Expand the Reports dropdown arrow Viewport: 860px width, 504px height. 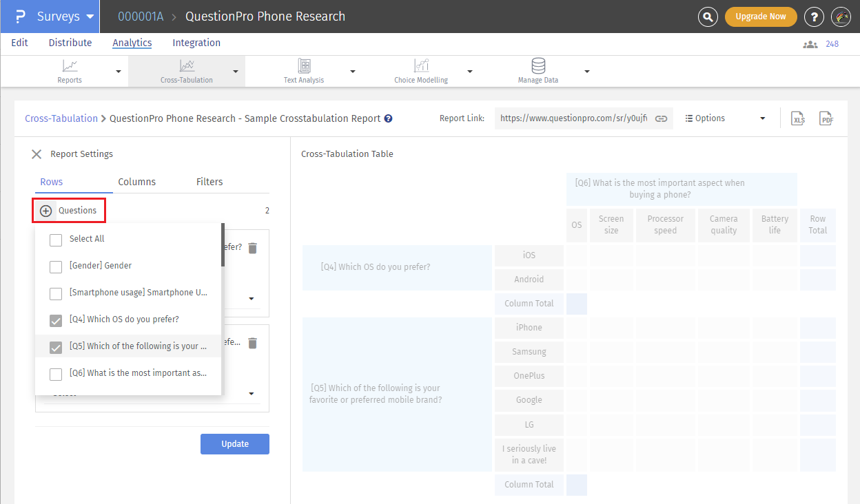[118, 72]
